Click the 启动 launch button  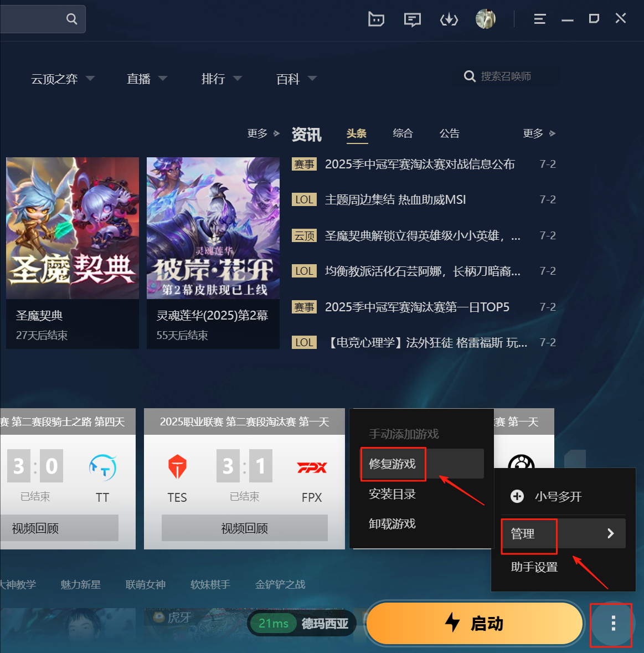(x=474, y=623)
